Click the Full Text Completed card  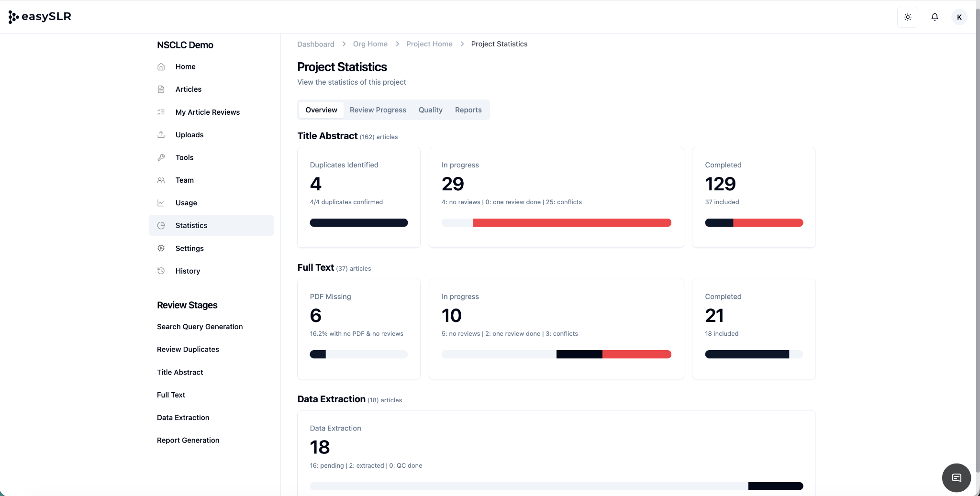pos(753,329)
